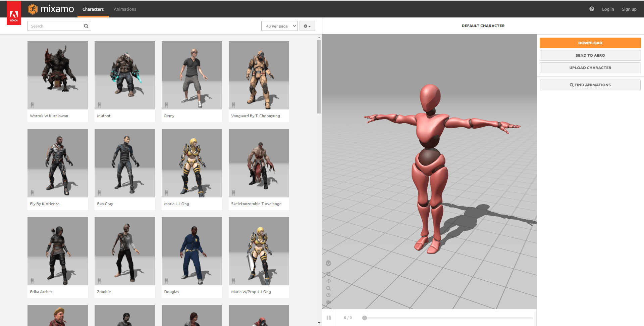The image size is (644, 326).
Task: Click the zoom magnifier icon in viewport
Action: coord(328,288)
